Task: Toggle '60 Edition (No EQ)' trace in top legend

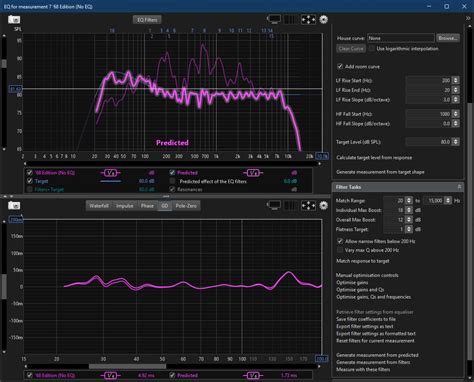Action: (x=30, y=173)
